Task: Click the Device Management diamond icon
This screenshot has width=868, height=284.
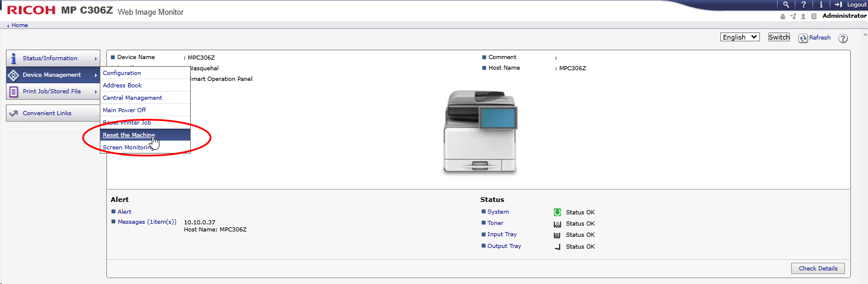Action: click(13, 75)
